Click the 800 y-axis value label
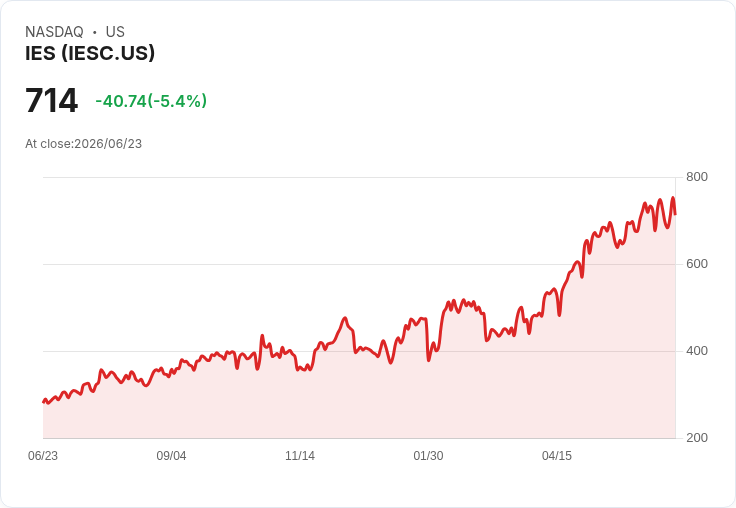Viewport: 736px width, 508px height. pyautogui.click(x=697, y=177)
